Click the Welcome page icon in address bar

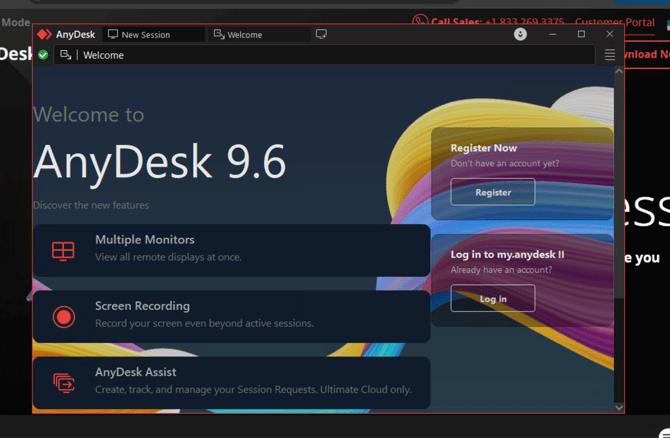(65, 55)
